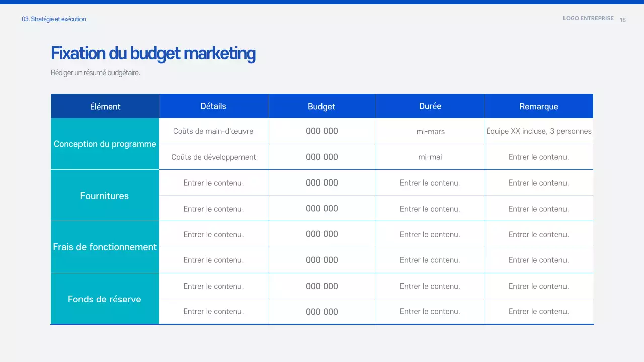The width and height of the screenshot is (644, 362).
Task: Click the 'mi-mai' duration cell
Action: [430, 156]
